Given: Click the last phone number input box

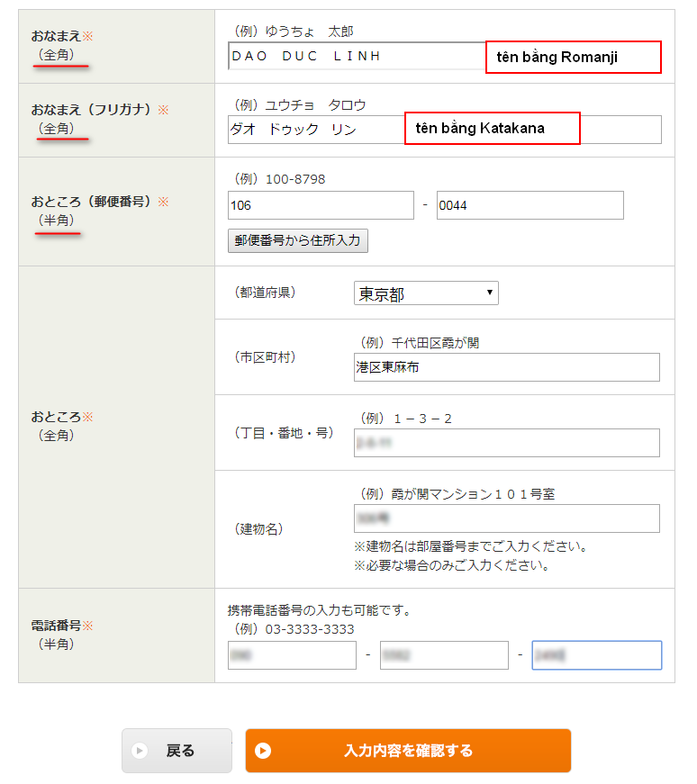Looking at the screenshot, I should [x=596, y=655].
